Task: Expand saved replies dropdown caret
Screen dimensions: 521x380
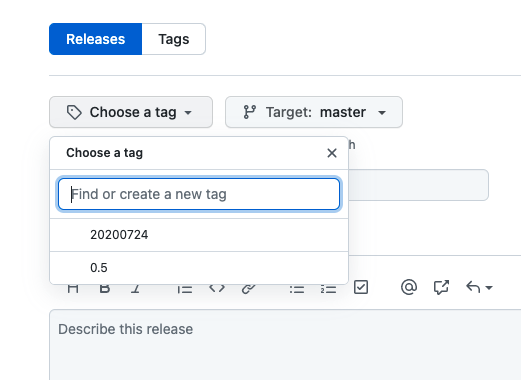Action: coord(489,288)
